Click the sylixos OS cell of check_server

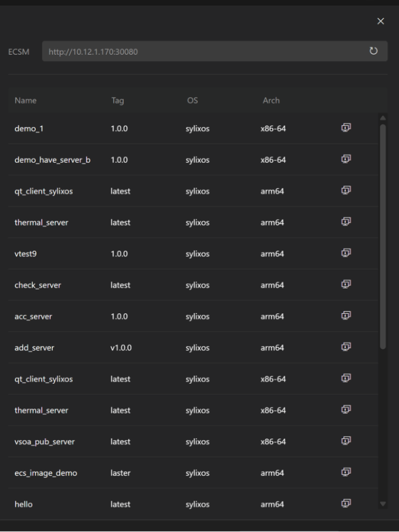(x=197, y=285)
